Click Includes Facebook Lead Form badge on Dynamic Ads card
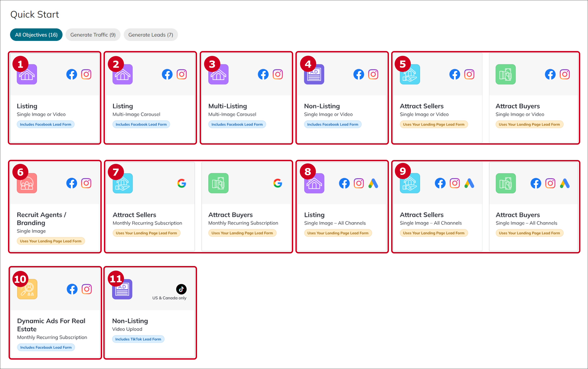588x369 pixels. [x=46, y=347]
